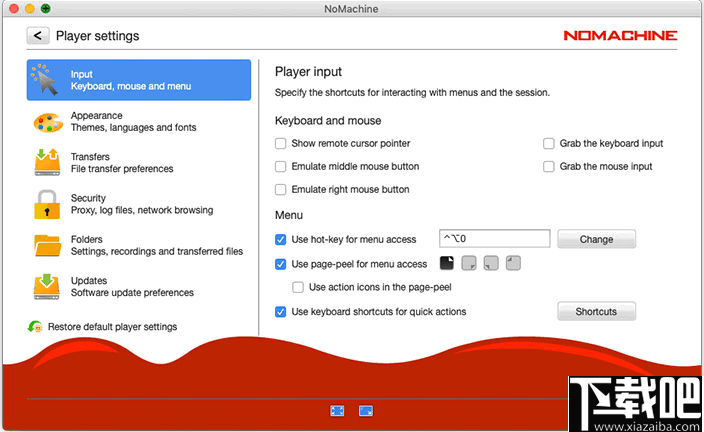Open the Appearance settings section

click(x=139, y=122)
